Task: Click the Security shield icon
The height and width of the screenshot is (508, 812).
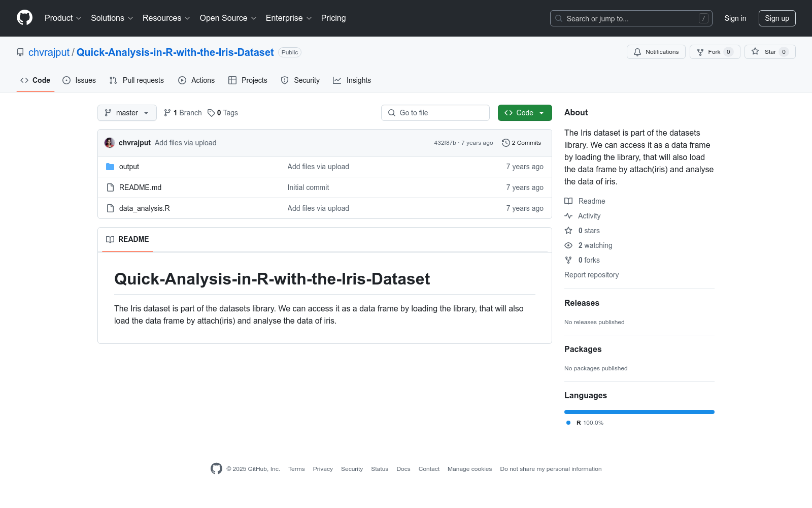Action: [x=285, y=80]
